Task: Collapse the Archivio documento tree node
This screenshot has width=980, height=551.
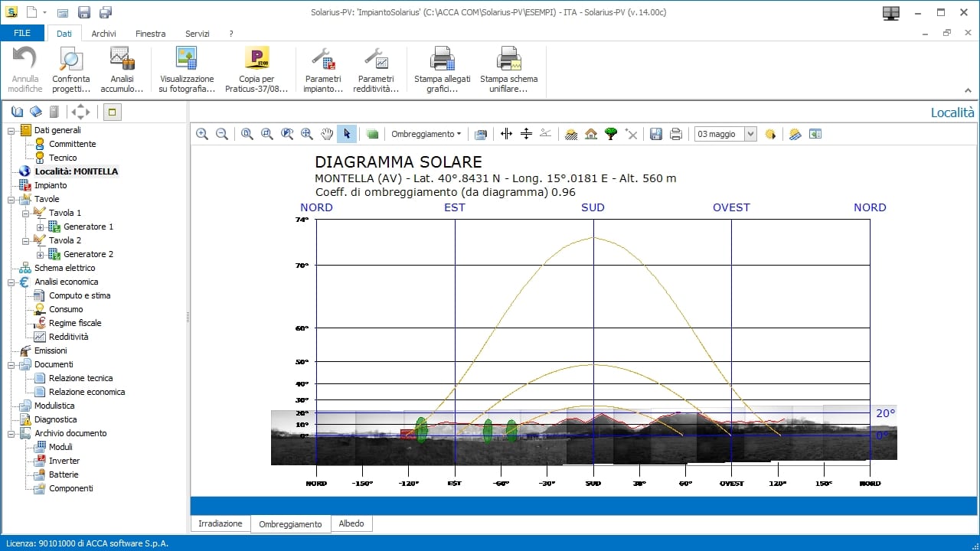Action: 11,433
